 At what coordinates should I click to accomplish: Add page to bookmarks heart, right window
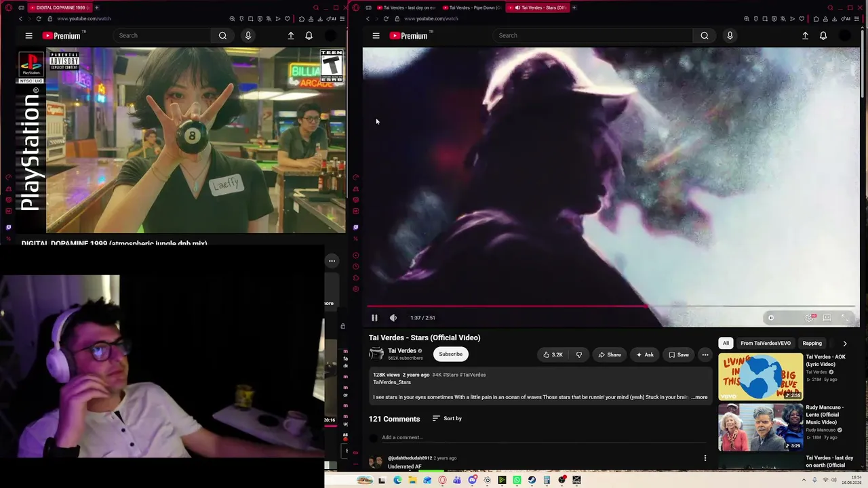click(802, 19)
